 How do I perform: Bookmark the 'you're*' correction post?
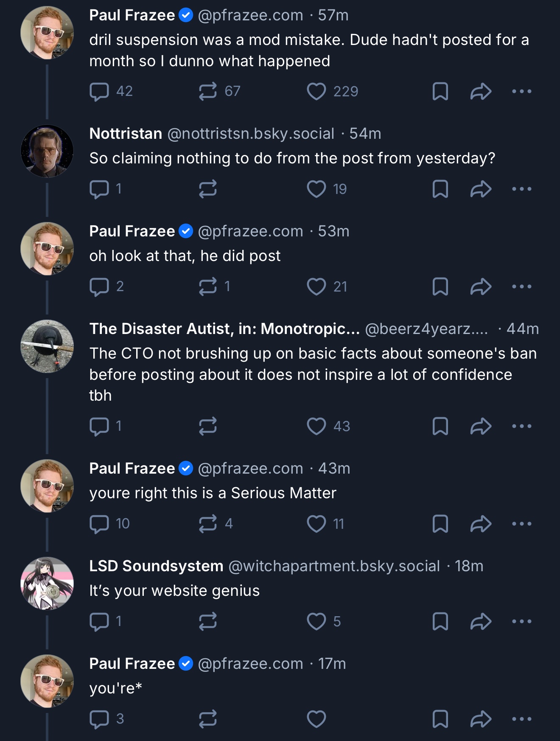tap(440, 719)
